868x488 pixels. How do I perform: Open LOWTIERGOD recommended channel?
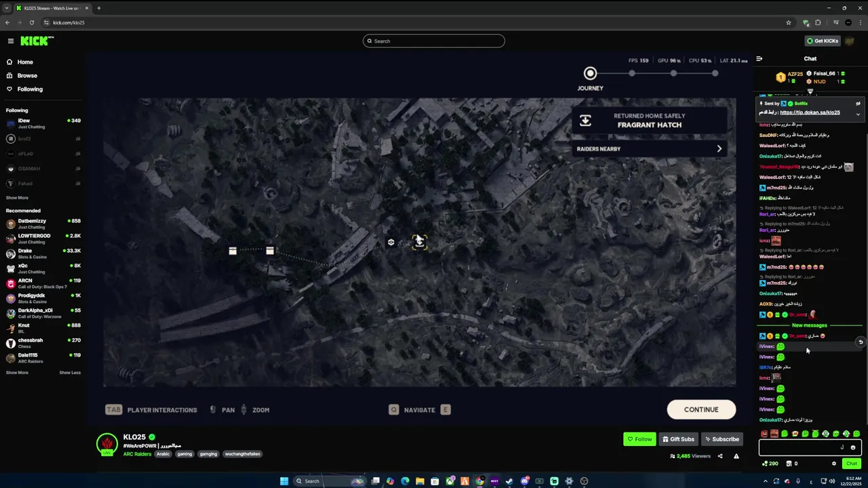coord(43,239)
